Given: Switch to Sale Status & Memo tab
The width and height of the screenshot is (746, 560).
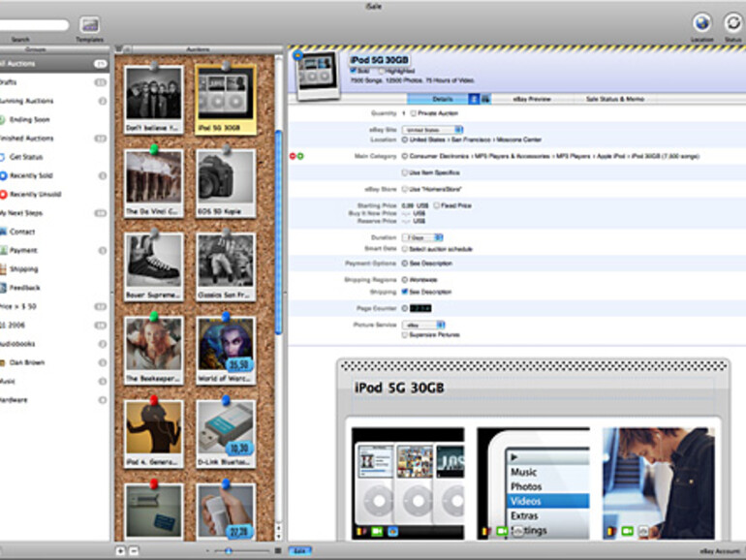Looking at the screenshot, I should pos(614,99).
